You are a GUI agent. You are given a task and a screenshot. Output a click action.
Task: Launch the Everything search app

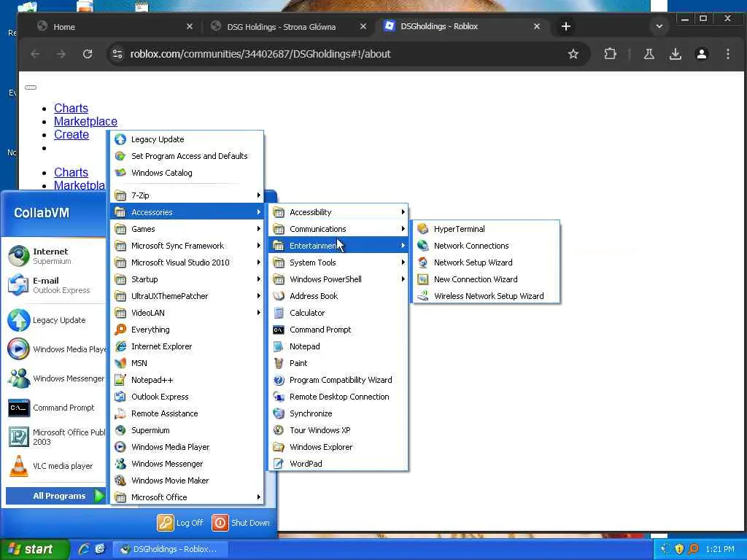coord(187,330)
